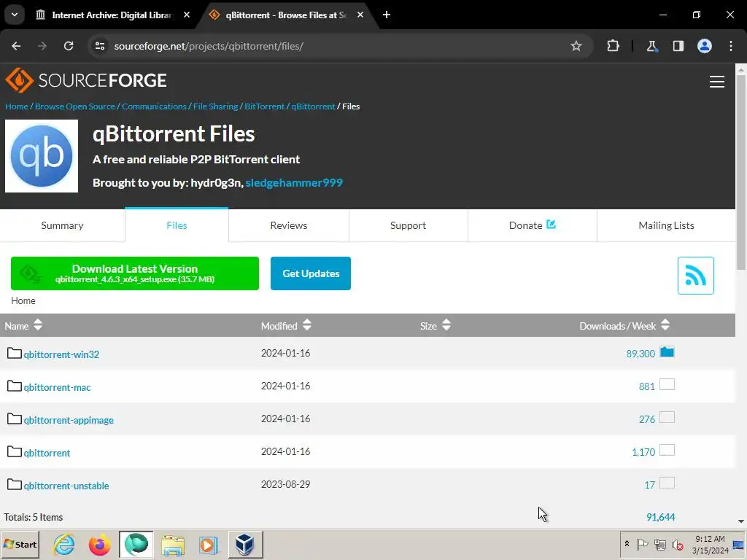
Task: Click the qbittorrent folder icon
Action: (x=15, y=451)
